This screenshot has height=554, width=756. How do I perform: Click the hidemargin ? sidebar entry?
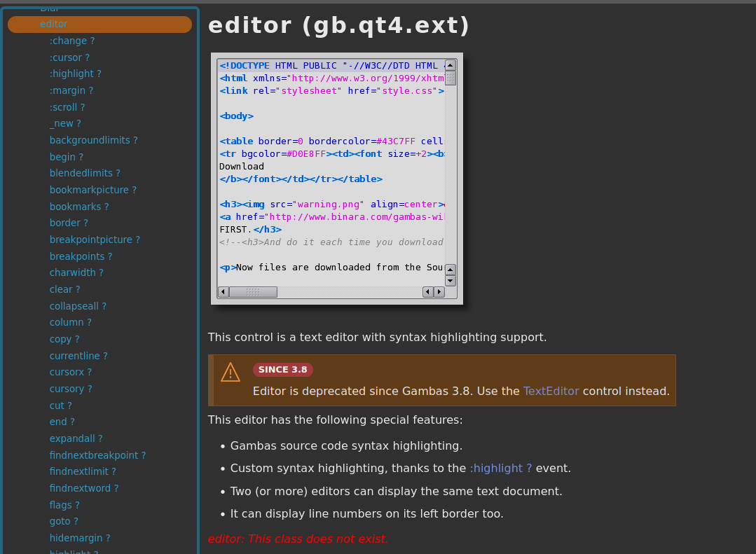pos(80,538)
